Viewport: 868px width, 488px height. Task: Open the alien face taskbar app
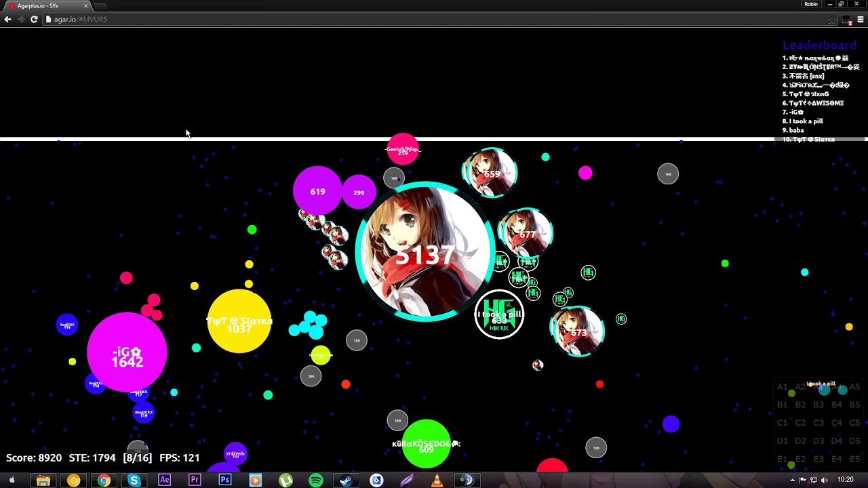467,480
